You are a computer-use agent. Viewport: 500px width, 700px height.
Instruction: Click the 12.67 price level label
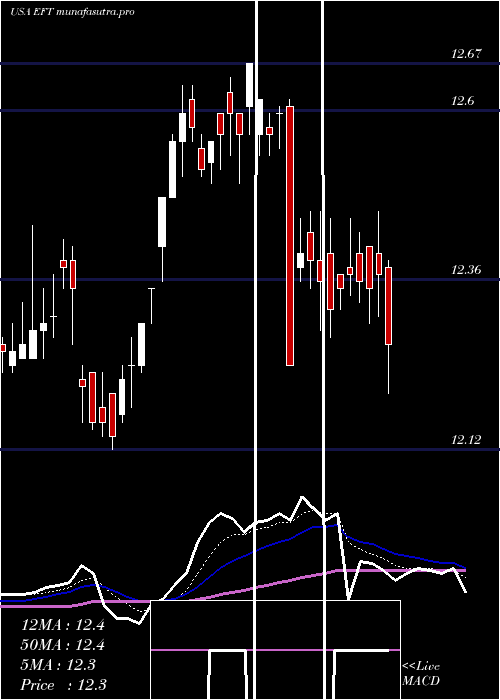[466, 54]
